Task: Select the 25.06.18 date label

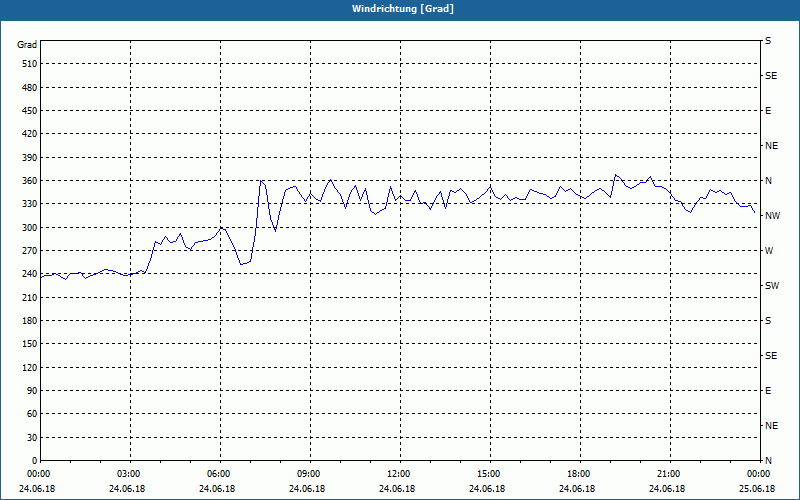Action: (757, 489)
